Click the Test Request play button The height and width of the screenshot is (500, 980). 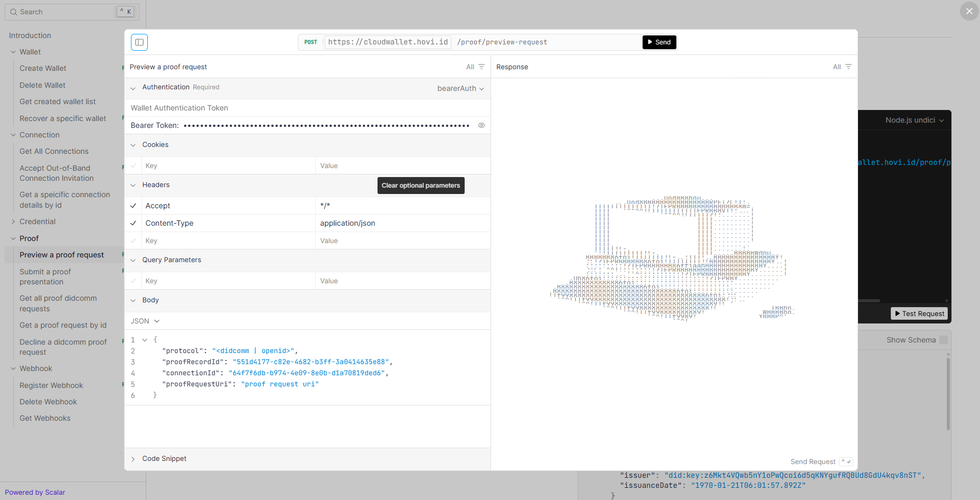[x=919, y=313]
